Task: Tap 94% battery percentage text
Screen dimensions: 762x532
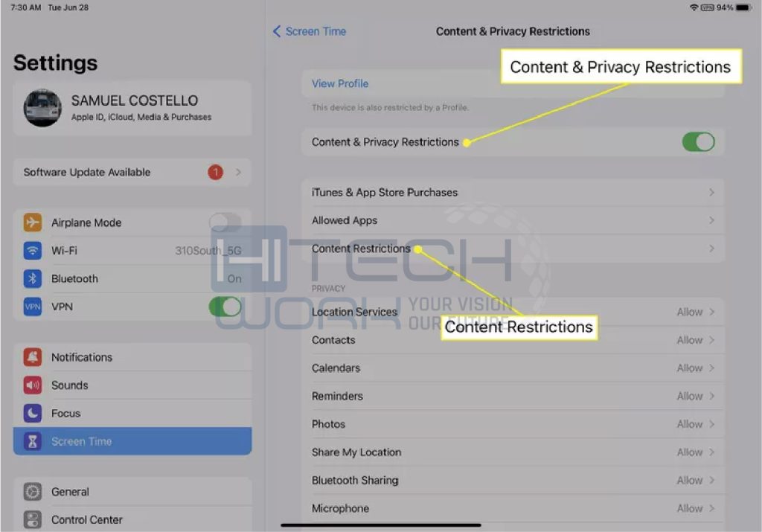Action: [725, 7]
